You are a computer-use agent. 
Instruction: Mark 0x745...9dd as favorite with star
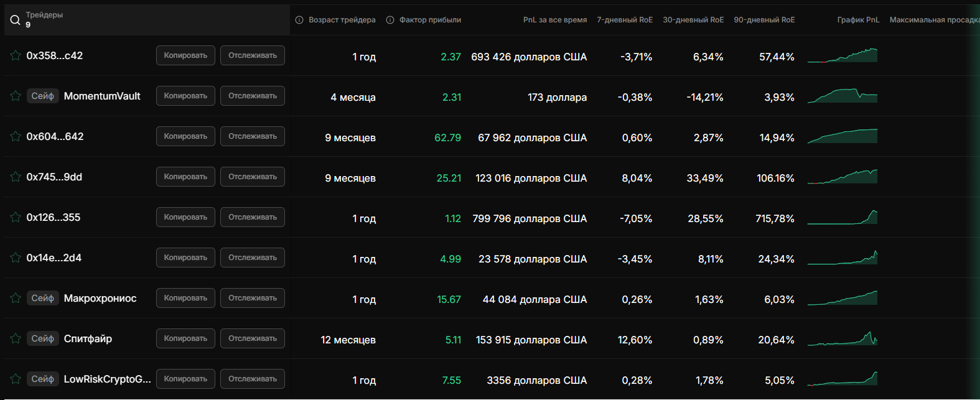coord(16,177)
